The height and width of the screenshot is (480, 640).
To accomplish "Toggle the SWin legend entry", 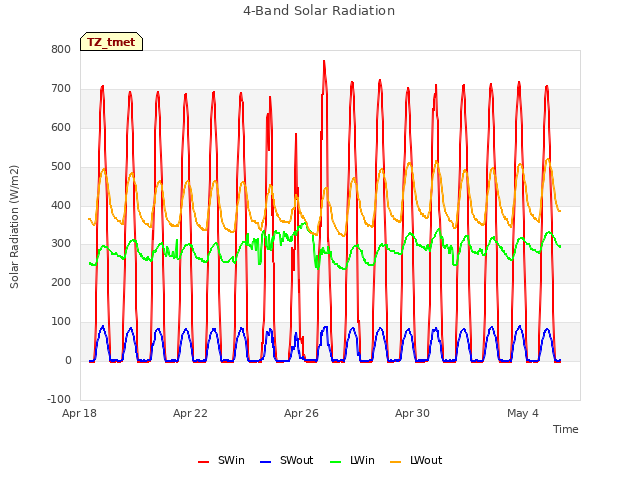I will tap(221, 460).
